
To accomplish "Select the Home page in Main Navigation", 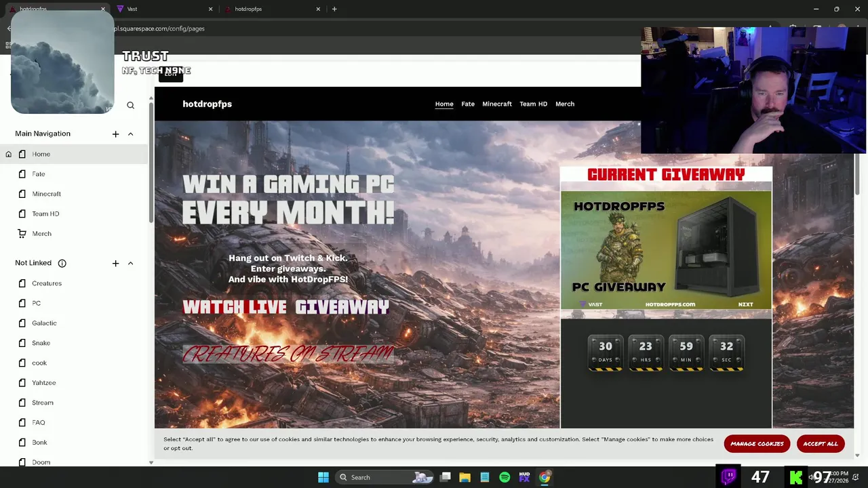I will pos(74,154).
